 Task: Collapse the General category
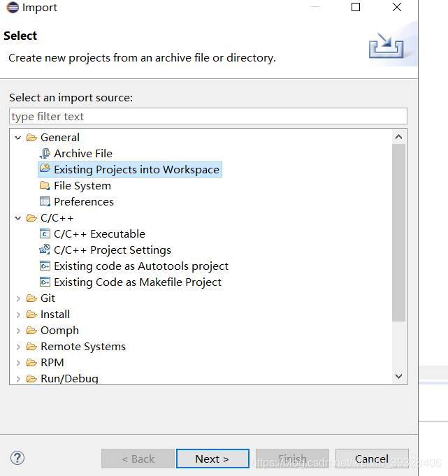(18, 138)
